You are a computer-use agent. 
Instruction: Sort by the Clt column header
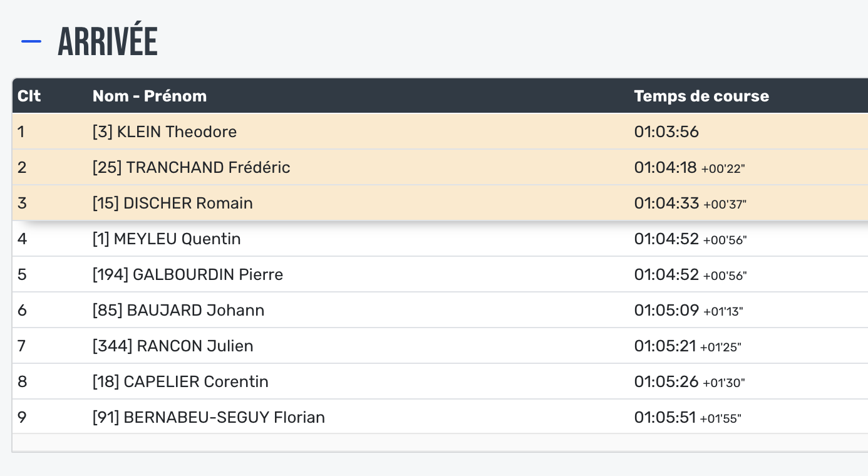coord(29,96)
